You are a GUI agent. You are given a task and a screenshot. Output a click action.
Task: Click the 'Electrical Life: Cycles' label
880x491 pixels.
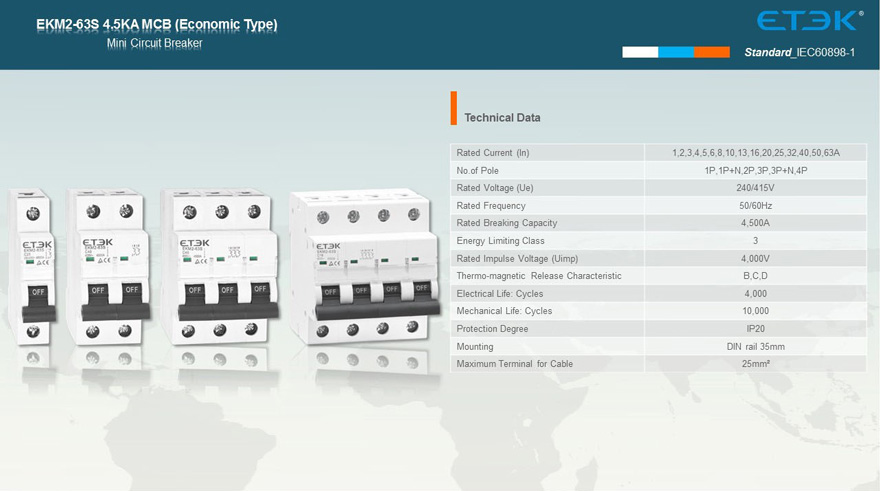pyautogui.click(x=500, y=294)
